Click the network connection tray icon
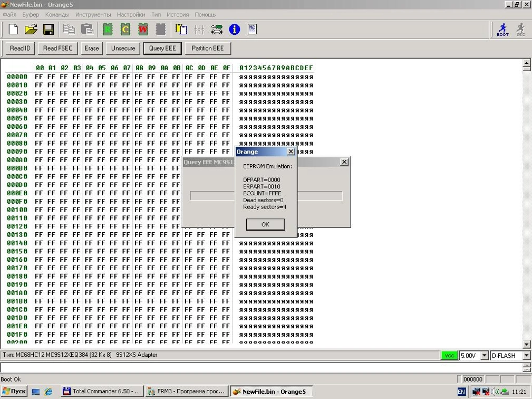Screen dimensions: 532x399 click(476, 392)
